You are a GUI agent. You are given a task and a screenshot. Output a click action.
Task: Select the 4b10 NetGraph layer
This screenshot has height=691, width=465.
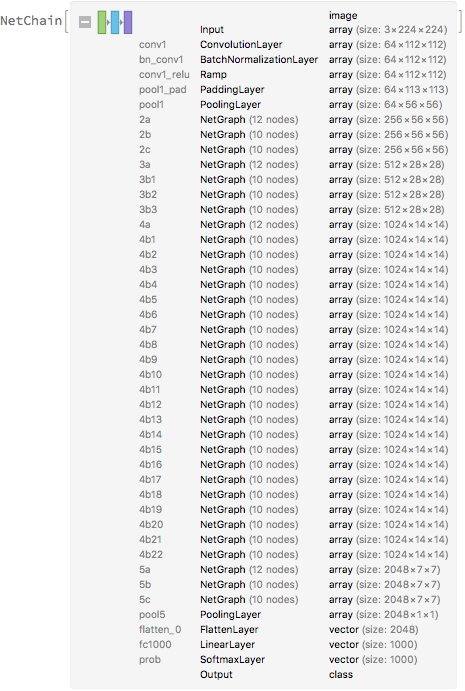coord(293,374)
